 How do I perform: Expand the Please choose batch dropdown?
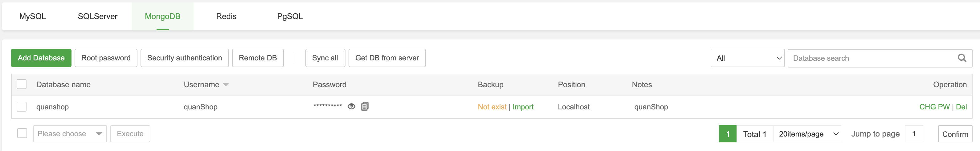tap(70, 134)
